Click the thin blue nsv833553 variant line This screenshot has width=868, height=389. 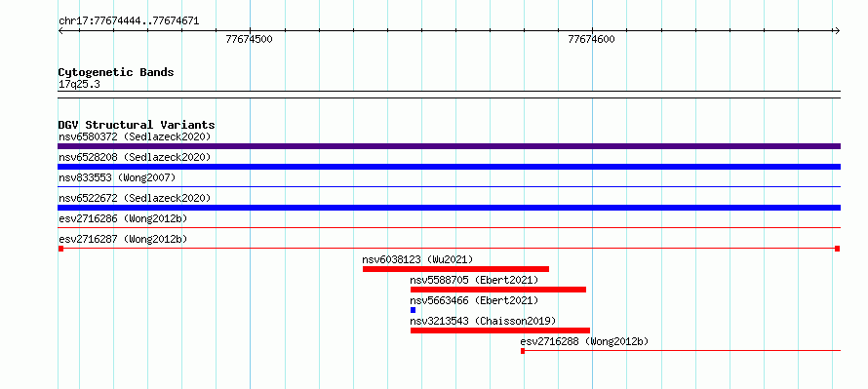tap(449, 187)
